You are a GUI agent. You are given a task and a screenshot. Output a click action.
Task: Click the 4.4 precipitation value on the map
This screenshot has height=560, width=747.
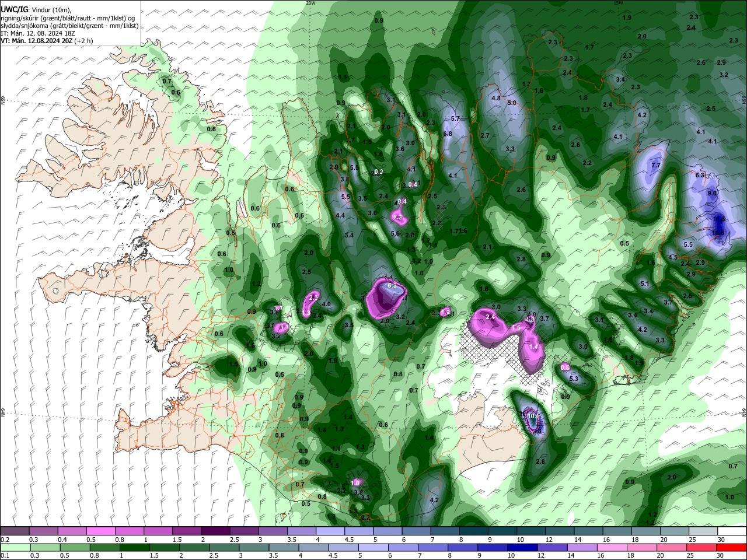click(340, 215)
